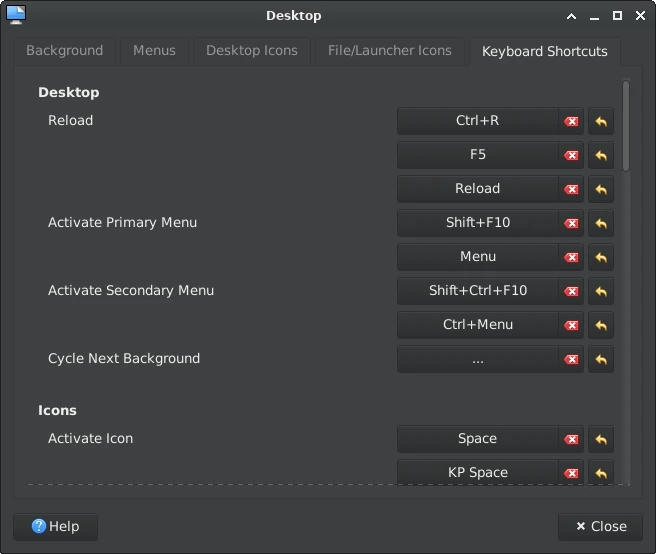Clear the Reload key shortcut
656x554 pixels.
571,189
